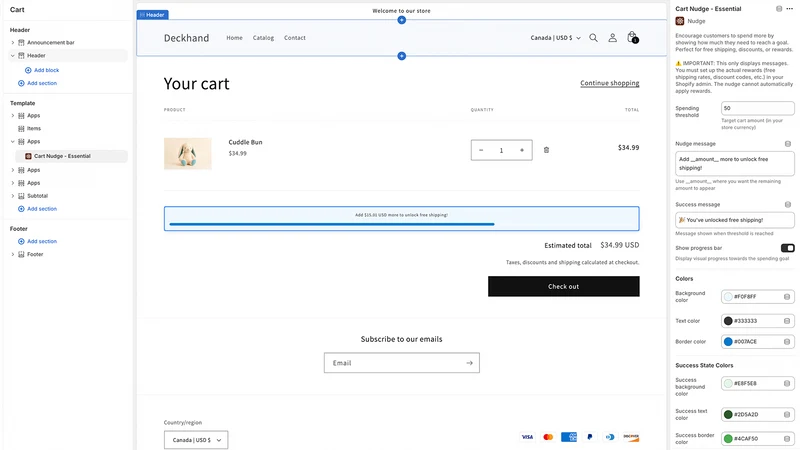Click the plus insert point above Header
The image size is (800, 450).
click(402, 20)
